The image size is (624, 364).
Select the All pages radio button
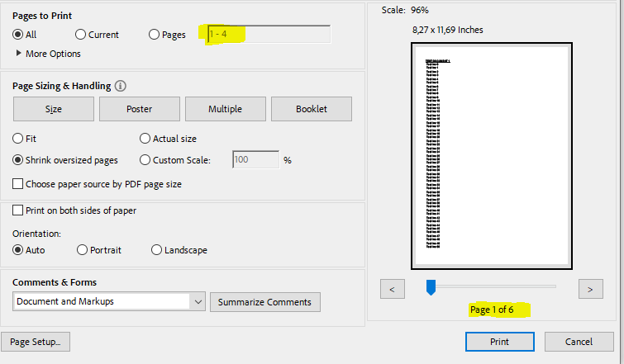18,35
